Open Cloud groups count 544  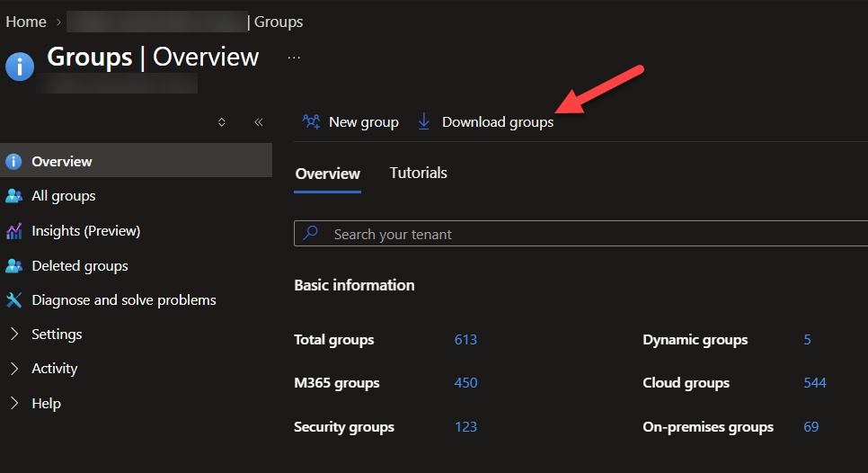pyautogui.click(x=815, y=383)
